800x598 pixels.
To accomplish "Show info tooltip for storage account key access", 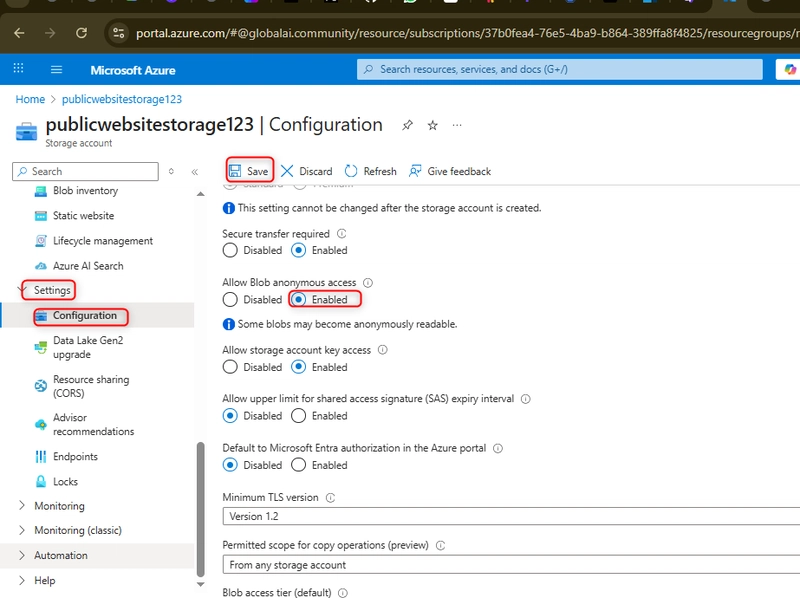I will point(383,350).
